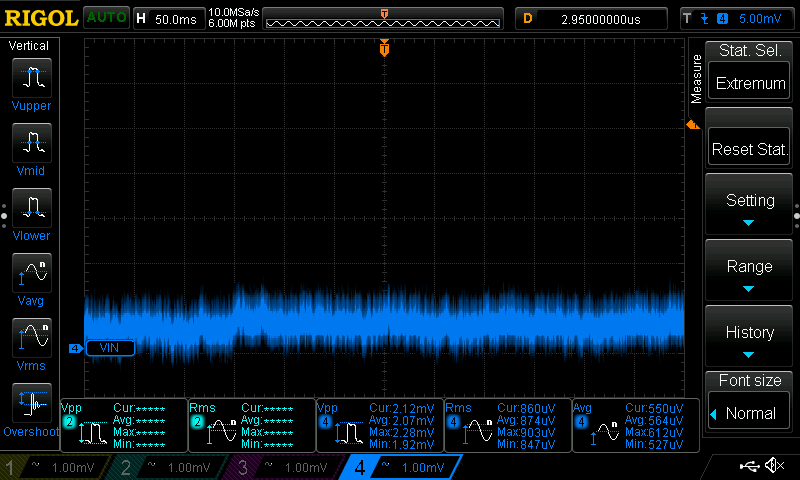Click the trigger falling edge icon
800x480 pixels.
(x=705, y=19)
